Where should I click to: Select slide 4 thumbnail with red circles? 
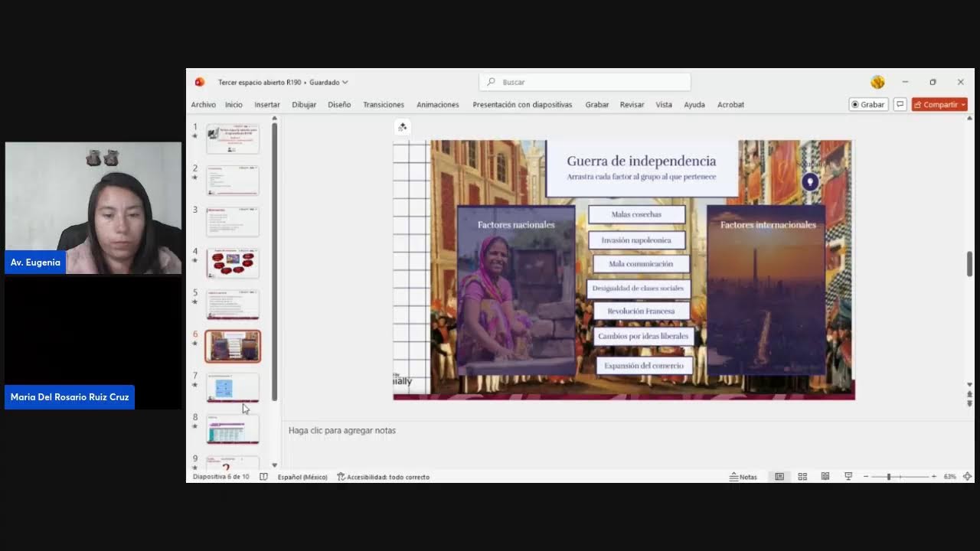233,263
